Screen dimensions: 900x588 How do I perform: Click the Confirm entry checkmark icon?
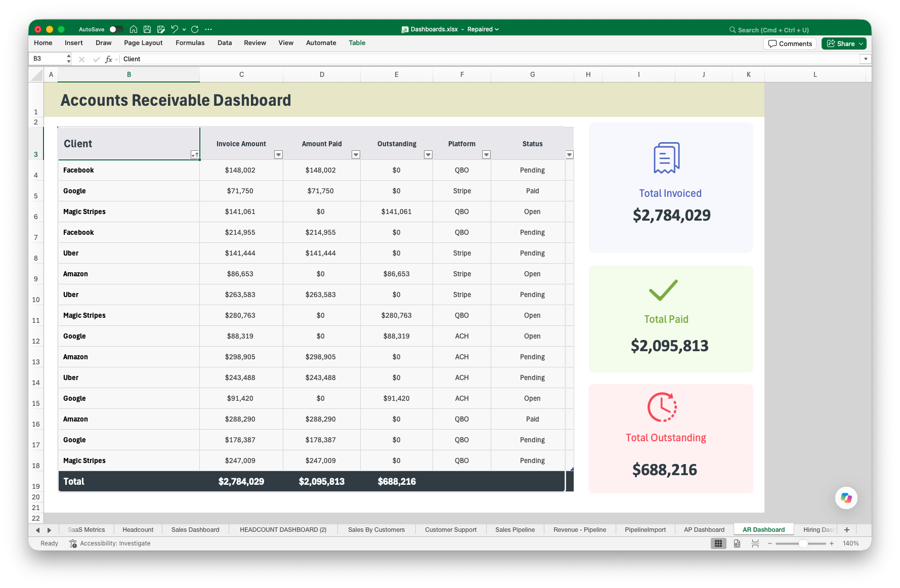coord(96,59)
